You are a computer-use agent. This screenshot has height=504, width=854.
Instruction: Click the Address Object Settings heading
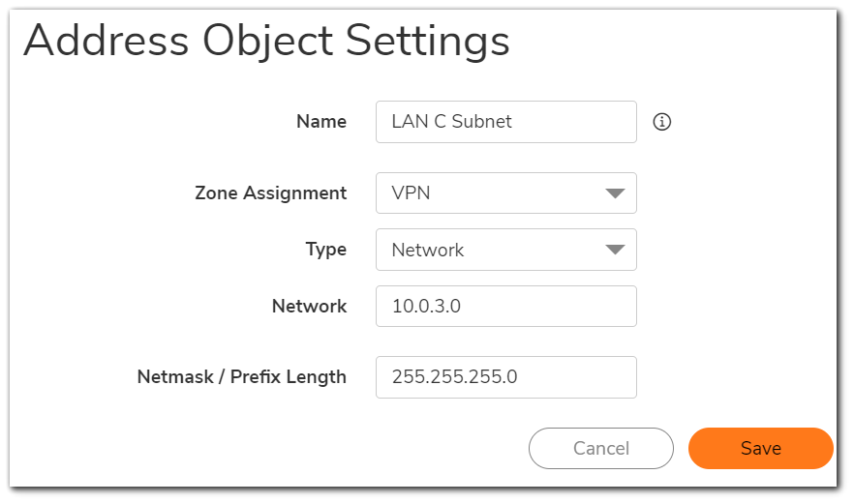266,42
